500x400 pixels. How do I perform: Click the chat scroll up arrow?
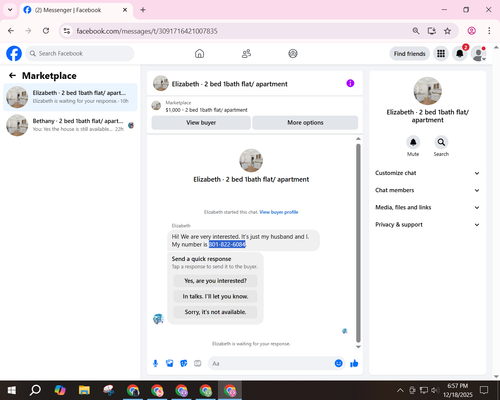pyautogui.click(x=358, y=139)
